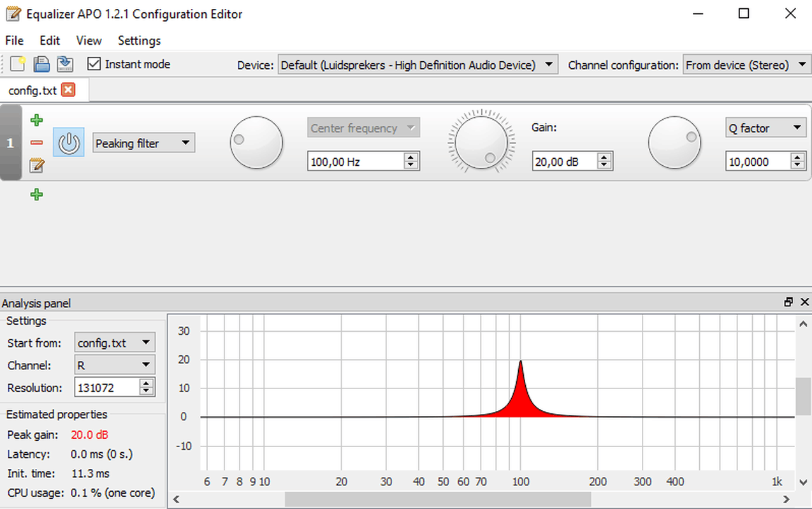Click the gain dial knob
812x509 pixels.
tap(481, 142)
